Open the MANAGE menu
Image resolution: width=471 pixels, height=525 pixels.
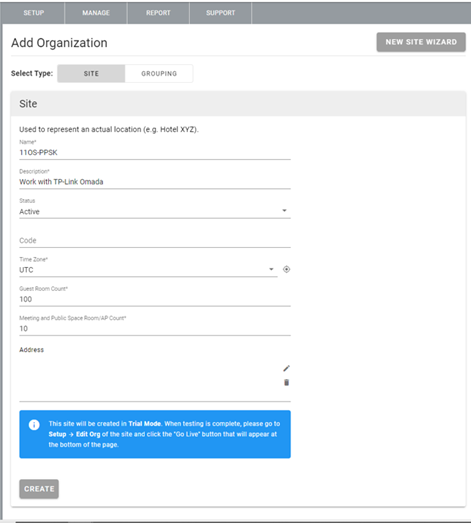click(96, 13)
